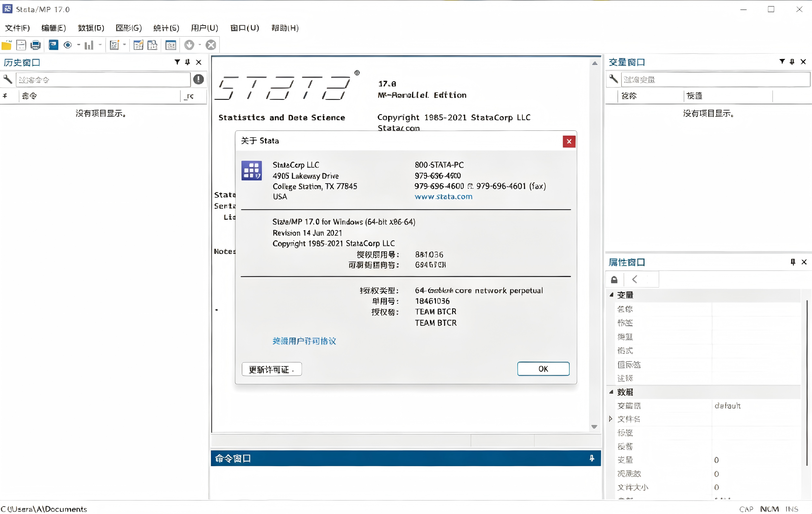Click the Open file folder icon in toolbar
The height and width of the screenshot is (514, 812).
point(7,45)
